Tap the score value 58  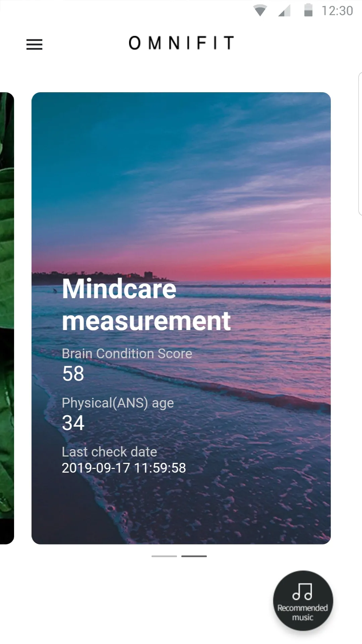click(73, 373)
